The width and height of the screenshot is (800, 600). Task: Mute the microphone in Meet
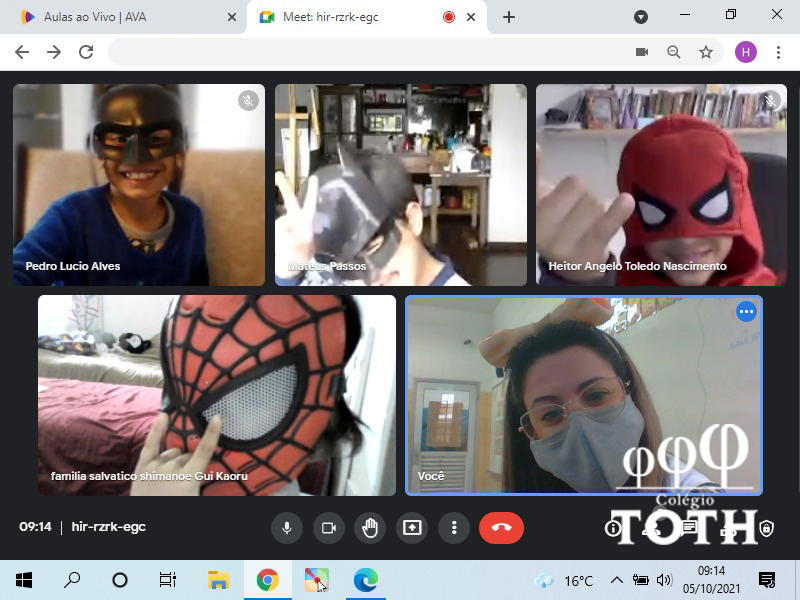tap(286, 527)
